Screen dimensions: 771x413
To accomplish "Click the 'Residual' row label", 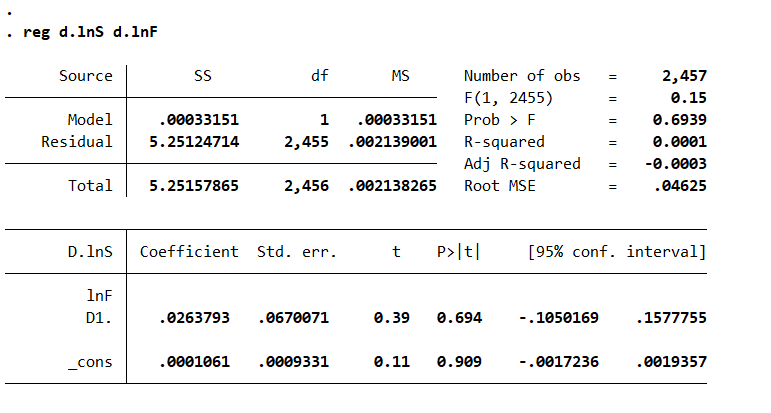I will pos(77,142).
